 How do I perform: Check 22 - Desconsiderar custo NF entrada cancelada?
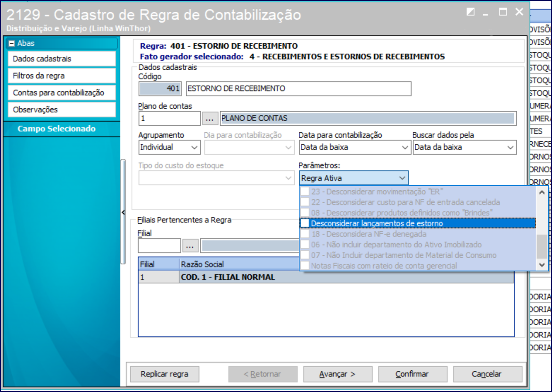(305, 202)
